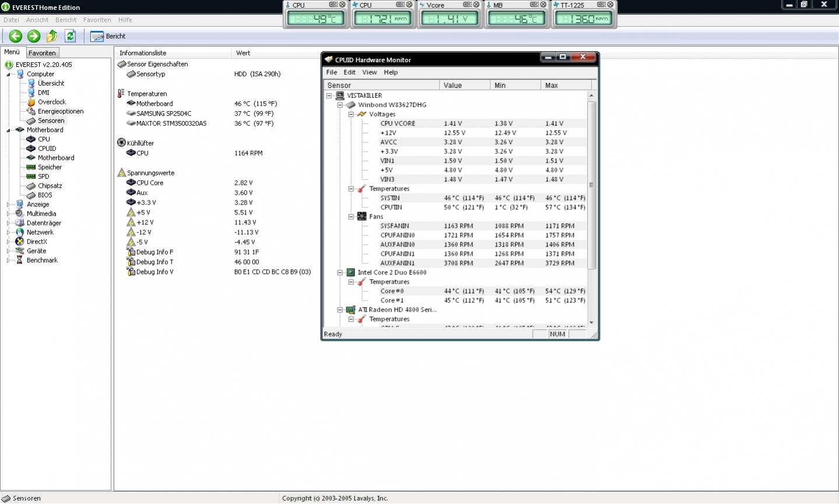Expand the Multimedia tree node
The height and width of the screenshot is (504, 839).
8,214
